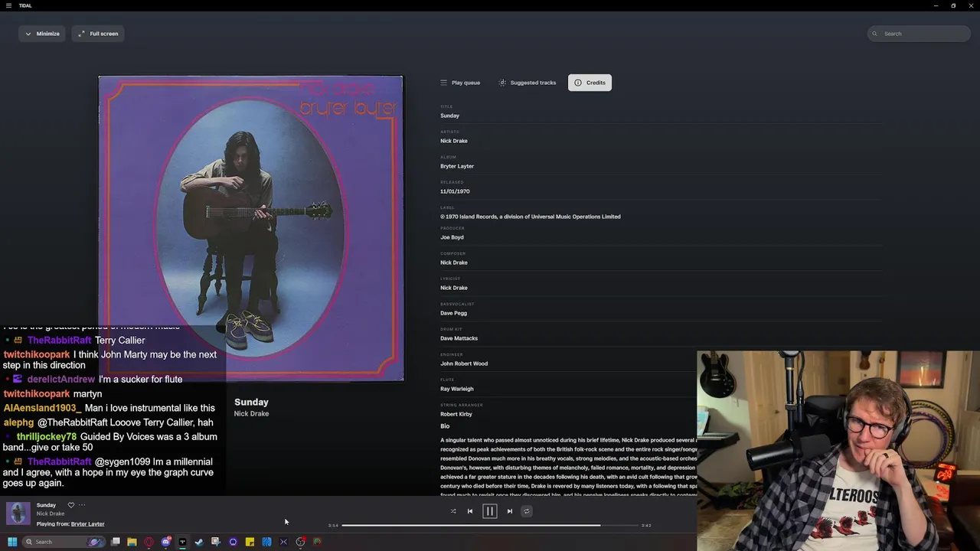Viewport: 980px width, 551px height.
Task: Click the Sunday title below album art
Action: (251, 402)
